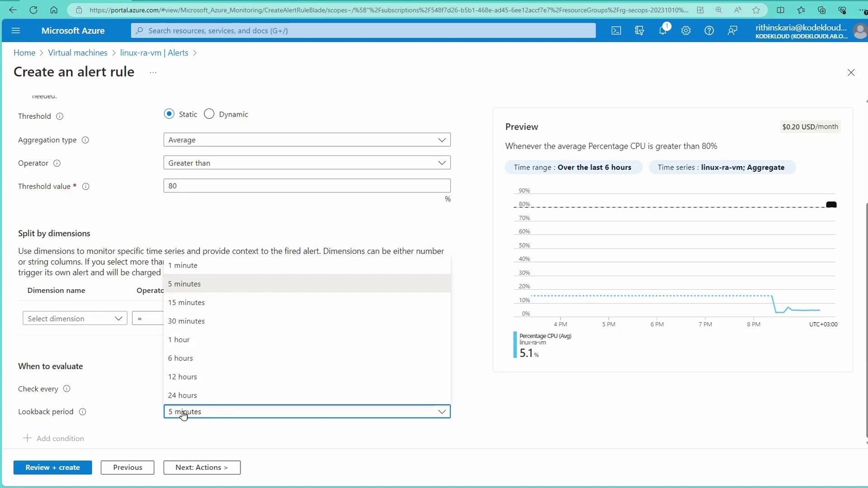Expand the Operator Greater than dropdown
Viewport: 868px width, 488px height.
coord(307,163)
